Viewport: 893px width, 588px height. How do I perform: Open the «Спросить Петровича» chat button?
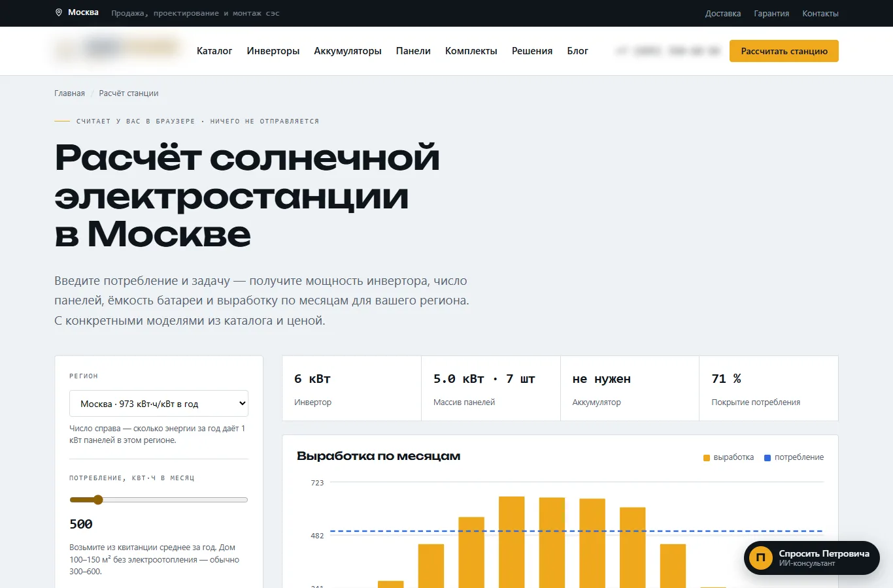coord(812,558)
